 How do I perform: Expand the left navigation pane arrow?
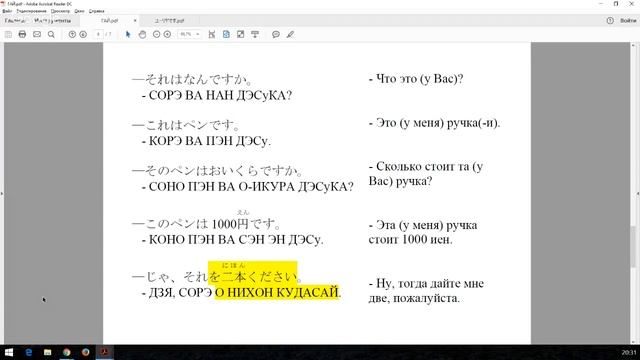(x=2, y=193)
